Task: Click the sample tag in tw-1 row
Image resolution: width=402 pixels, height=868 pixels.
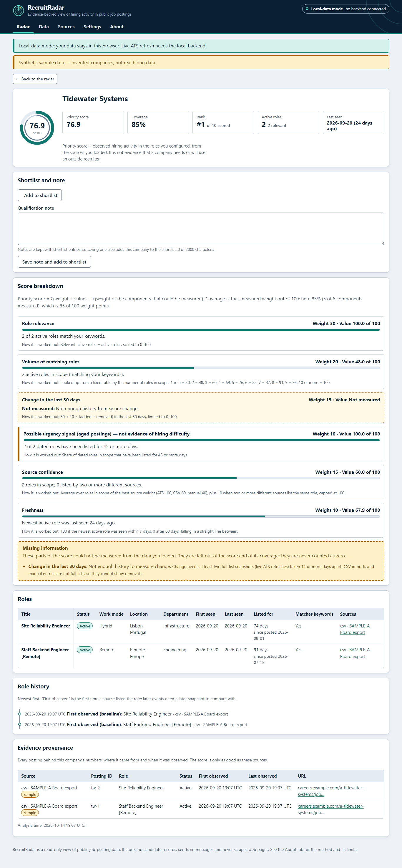Action: tap(30, 813)
